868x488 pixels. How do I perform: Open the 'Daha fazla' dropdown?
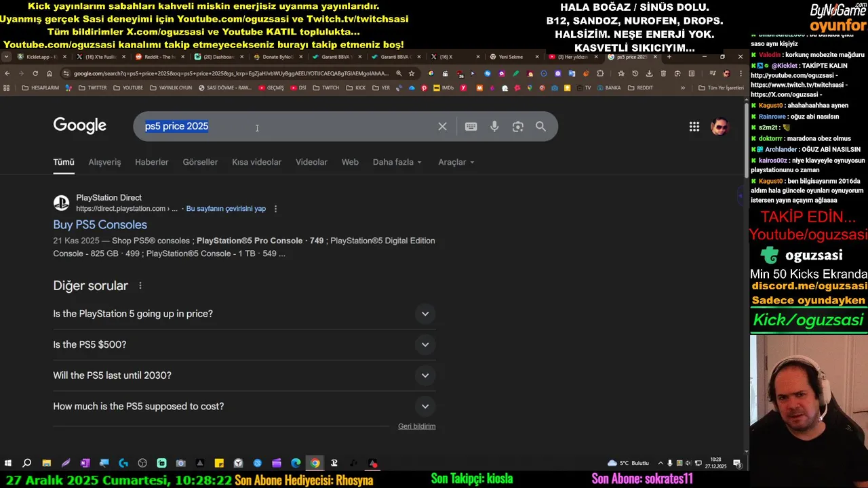click(x=397, y=162)
